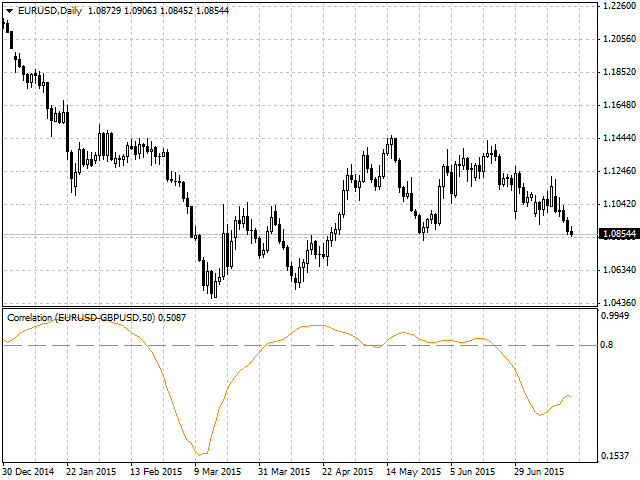This screenshot has height=480, width=640.
Task: Select the 22 Jan 2015 date label
Action: click(91, 472)
